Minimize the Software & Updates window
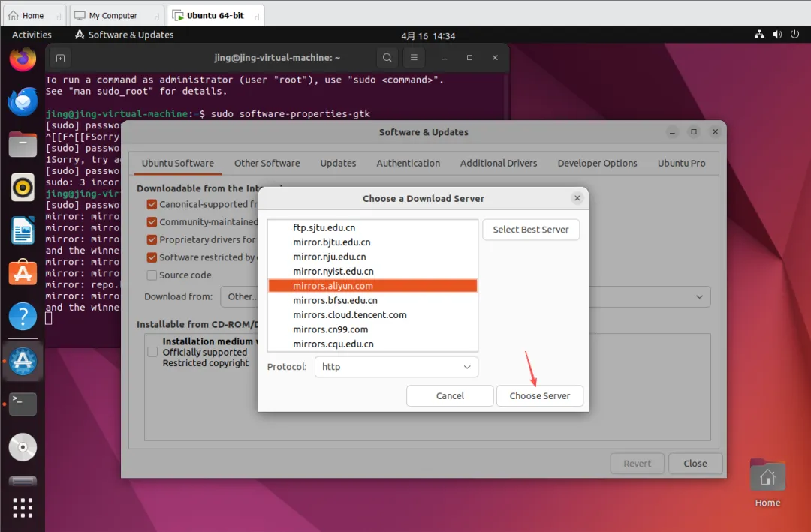Image resolution: width=811 pixels, height=532 pixels. tap(672, 132)
